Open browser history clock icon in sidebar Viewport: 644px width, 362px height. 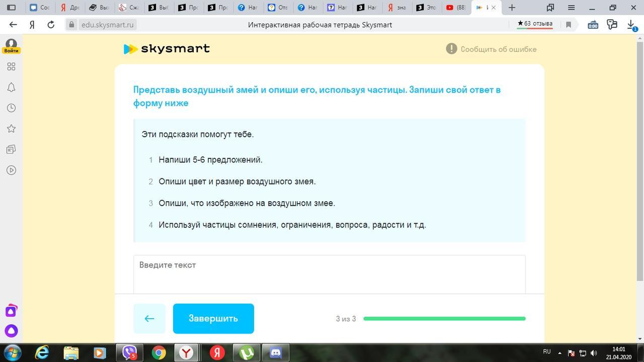click(x=11, y=108)
